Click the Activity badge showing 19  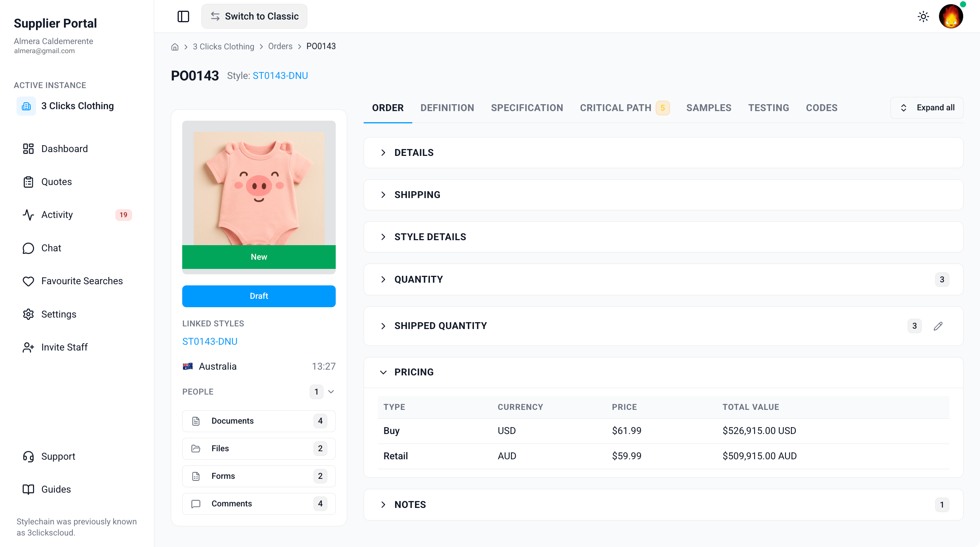pos(123,215)
